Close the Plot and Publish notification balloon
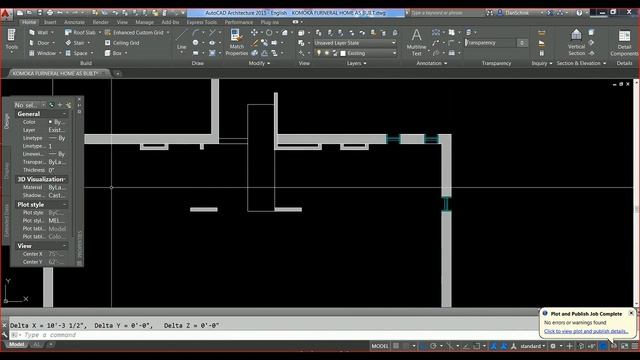640x360 pixels. pos(631,313)
